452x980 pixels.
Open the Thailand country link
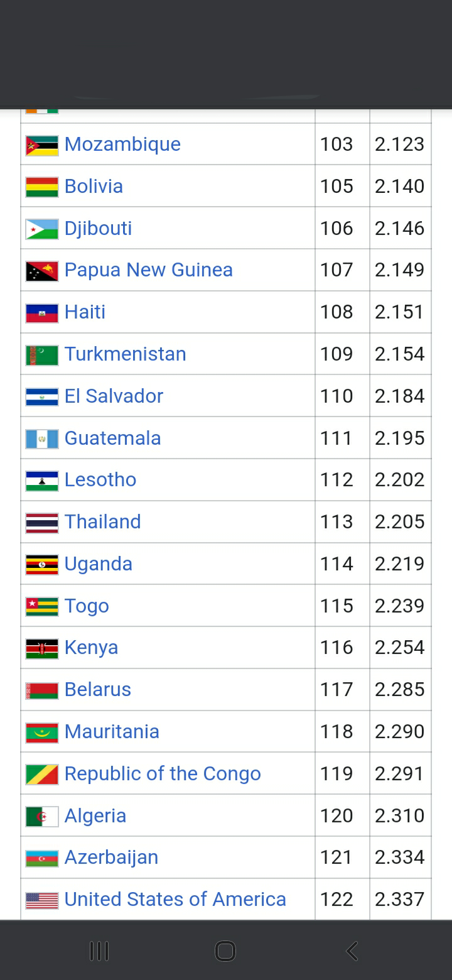(102, 522)
